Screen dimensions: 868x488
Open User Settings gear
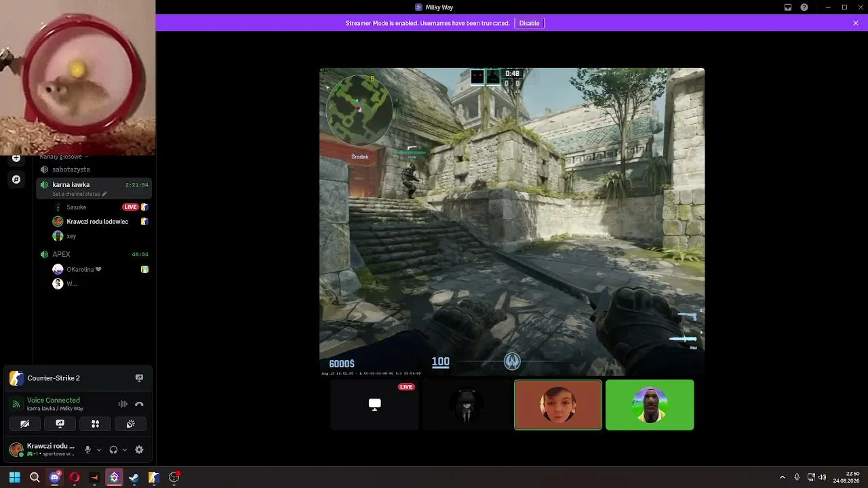[x=139, y=449]
